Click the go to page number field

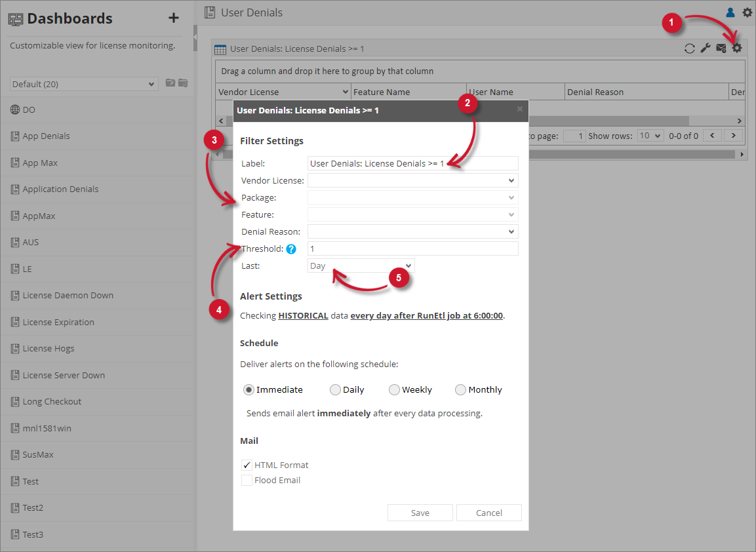pos(574,136)
